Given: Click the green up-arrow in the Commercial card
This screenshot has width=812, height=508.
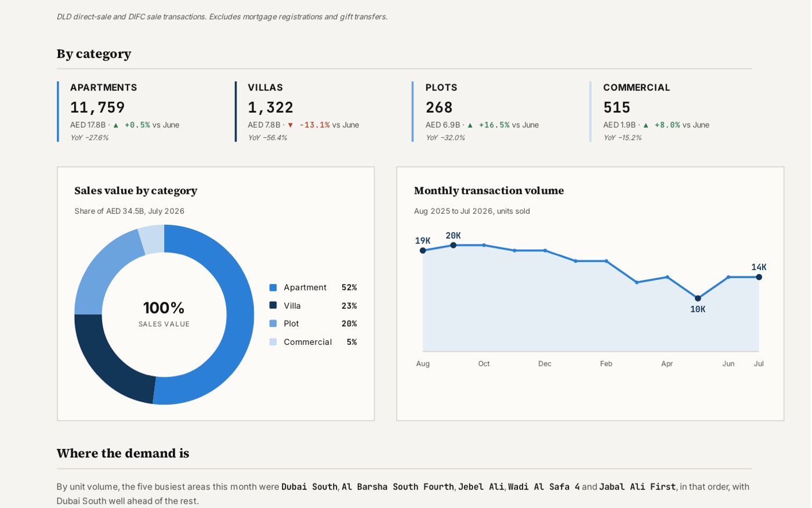Looking at the screenshot, I should tap(646, 125).
